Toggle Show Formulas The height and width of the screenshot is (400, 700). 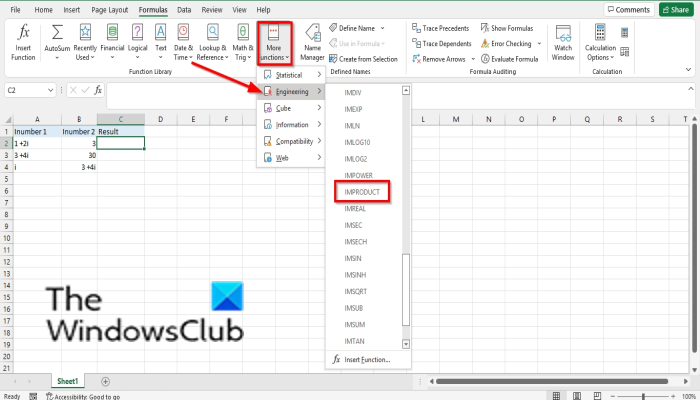pyautogui.click(x=507, y=28)
